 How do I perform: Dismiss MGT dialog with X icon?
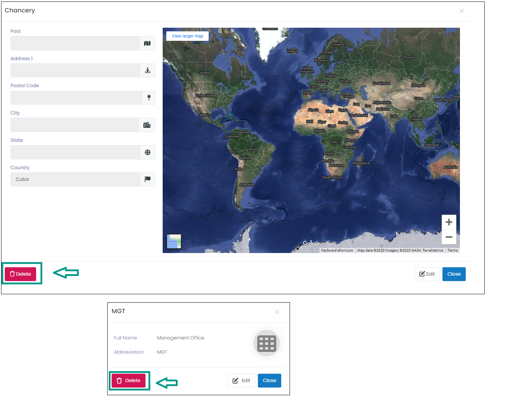pos(277,312)
